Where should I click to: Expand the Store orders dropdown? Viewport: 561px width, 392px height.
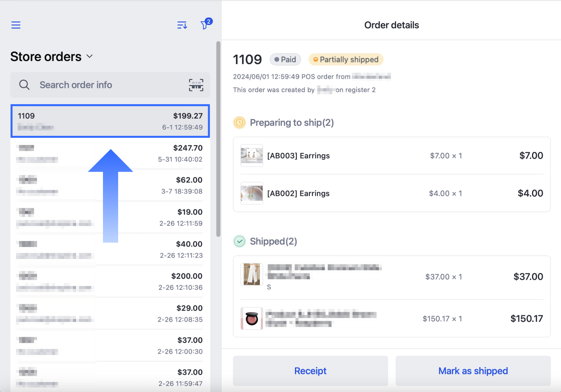point(51,57)
